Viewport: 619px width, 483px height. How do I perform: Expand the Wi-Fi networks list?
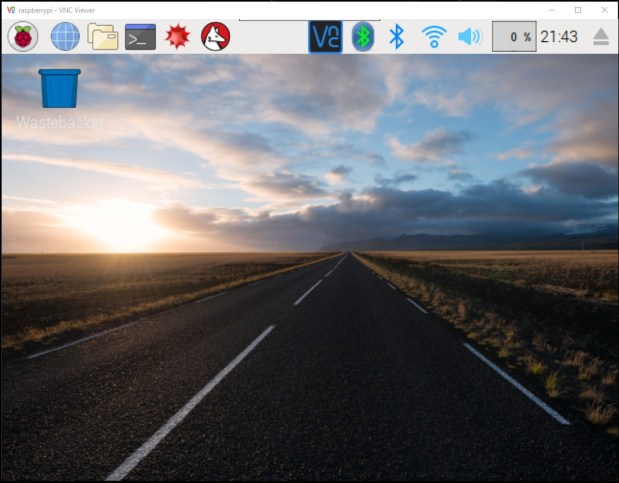(x=433, y=37)
